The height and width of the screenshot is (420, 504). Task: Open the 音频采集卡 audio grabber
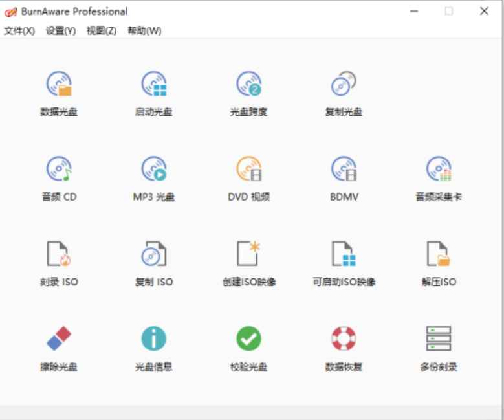coord(439,170)
